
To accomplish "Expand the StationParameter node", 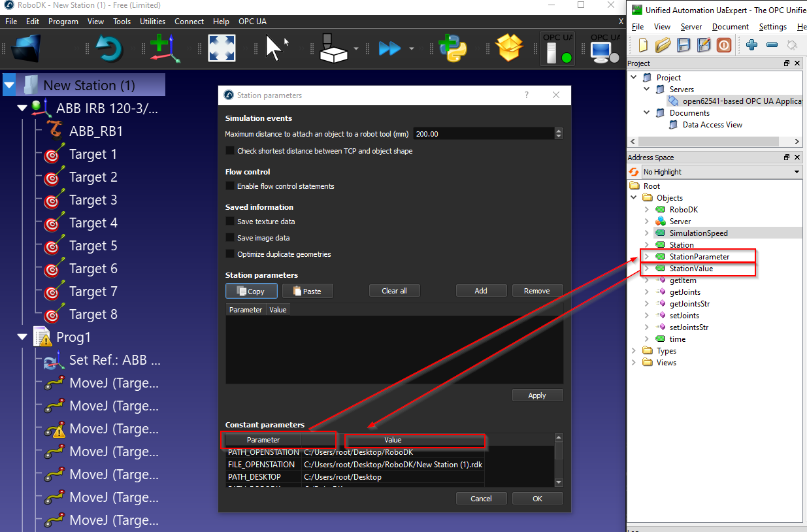I will (646, 257).
